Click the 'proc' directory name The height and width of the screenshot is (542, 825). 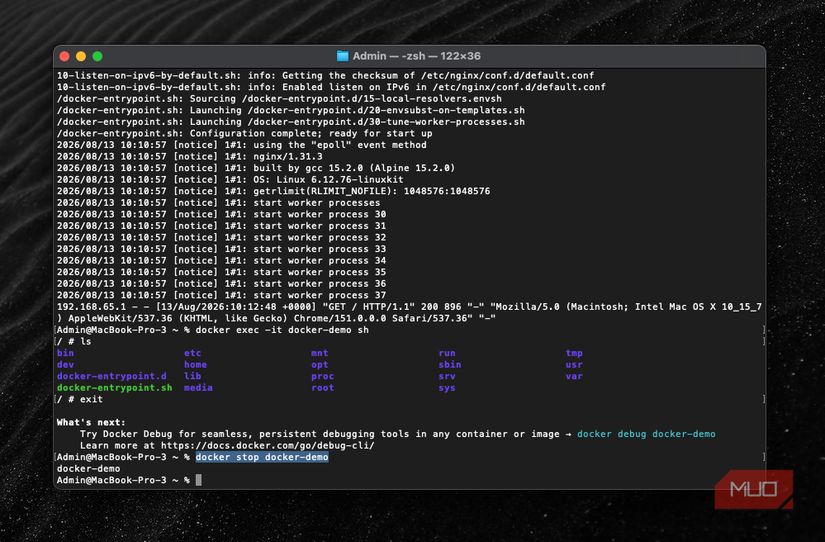pyautogui.click(x=323, y=376)
